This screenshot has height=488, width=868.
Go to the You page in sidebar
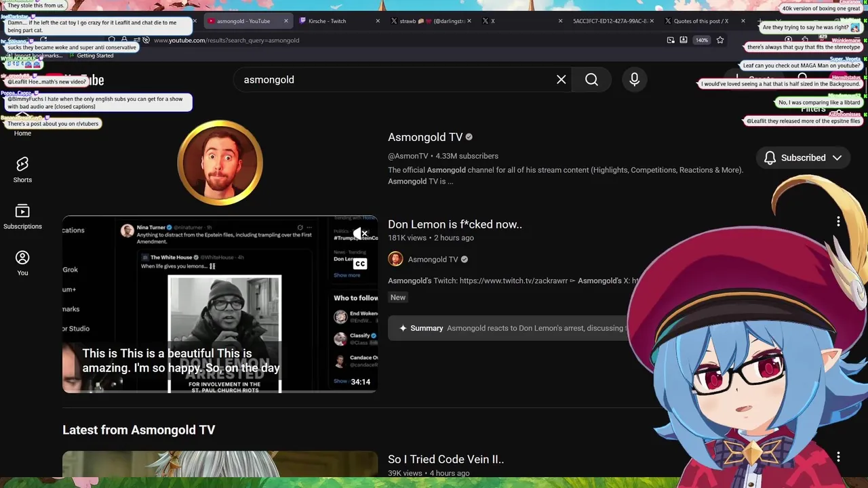[x=22, y=263]
